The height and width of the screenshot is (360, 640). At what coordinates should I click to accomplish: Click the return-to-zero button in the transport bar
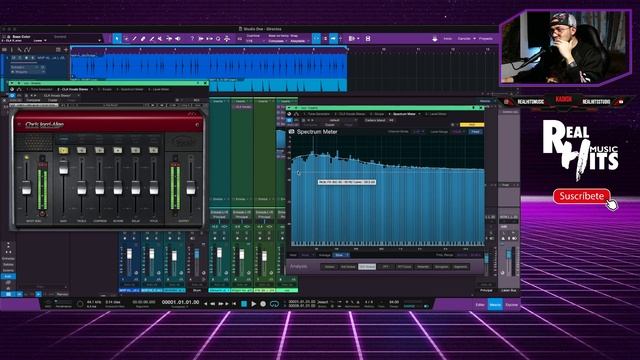click(234, 304)
